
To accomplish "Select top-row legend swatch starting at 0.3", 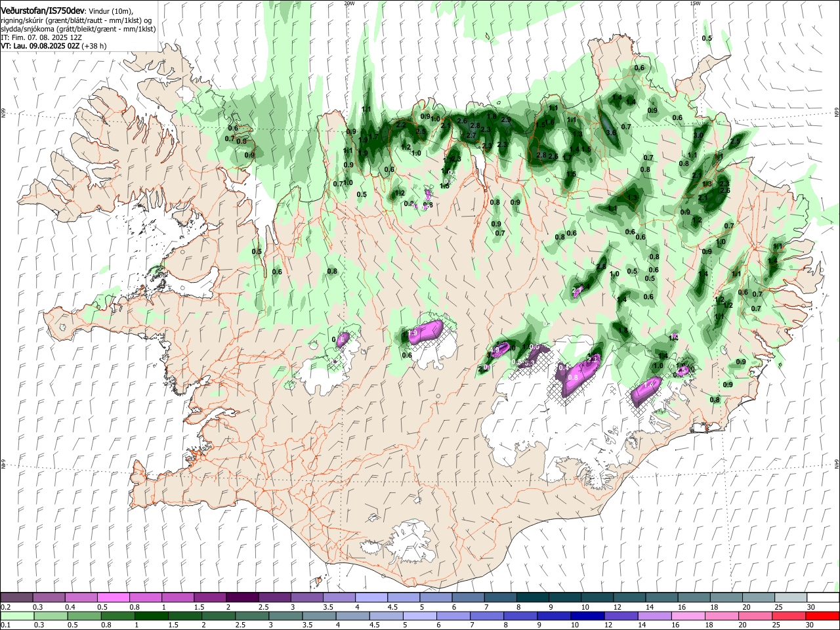I will click(49, 598).
